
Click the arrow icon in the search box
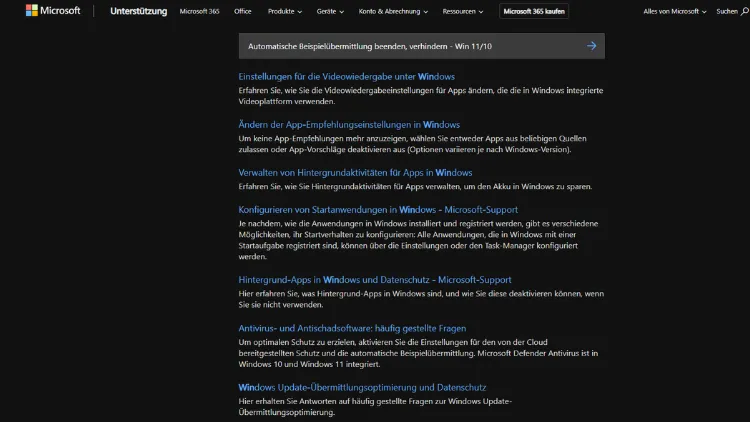(x=592, y=46)
